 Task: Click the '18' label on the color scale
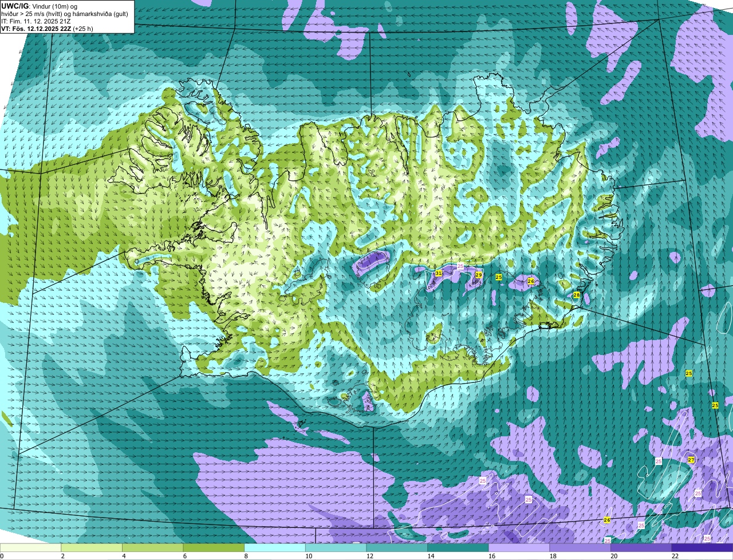(553, 556)
